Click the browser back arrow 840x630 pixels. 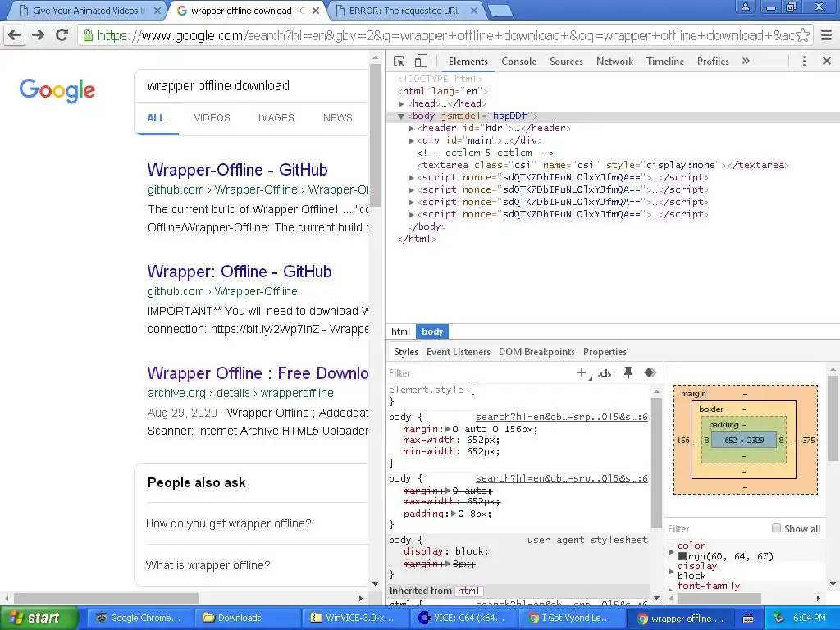15,35
